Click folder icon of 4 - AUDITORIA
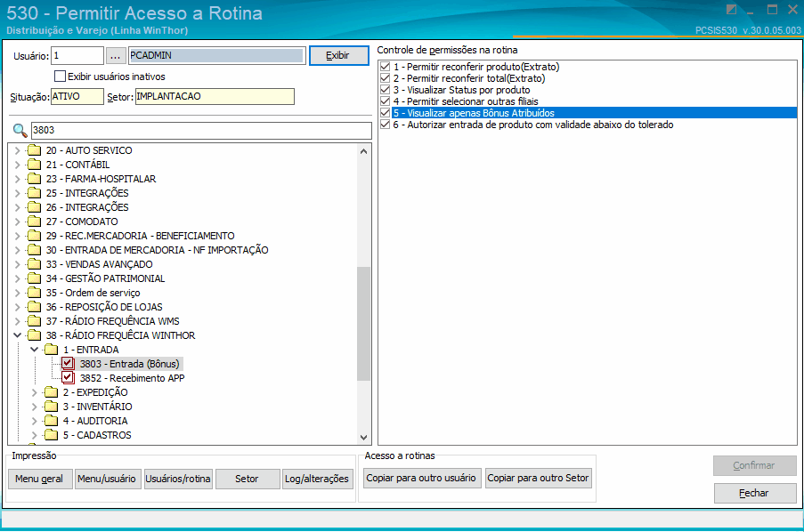 [x=52, y=421]
